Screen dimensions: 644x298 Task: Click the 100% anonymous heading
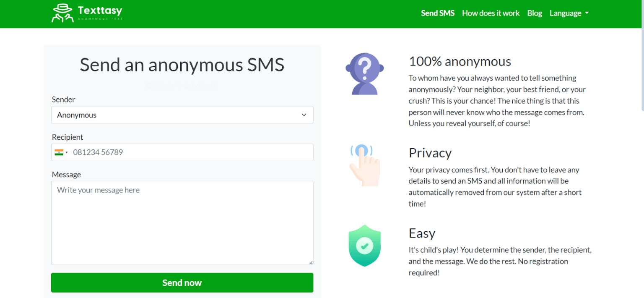coord(460,61)
